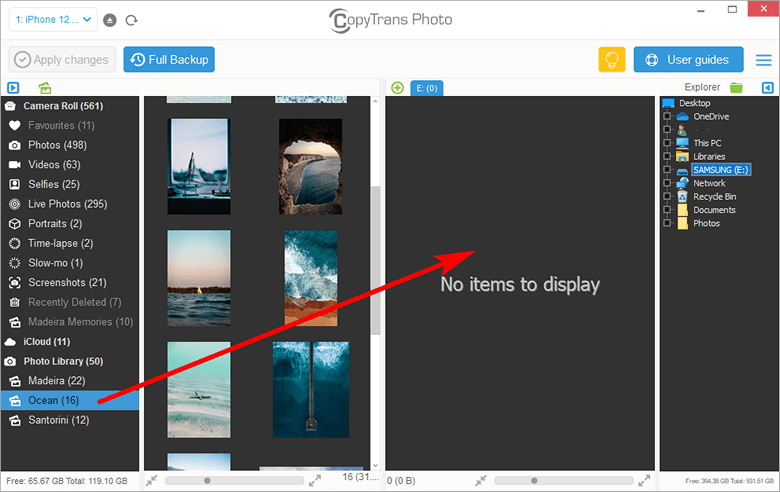Expand the Libraries node
The width and height of the screenshot is (780, 492).
[x=667, y=156]
